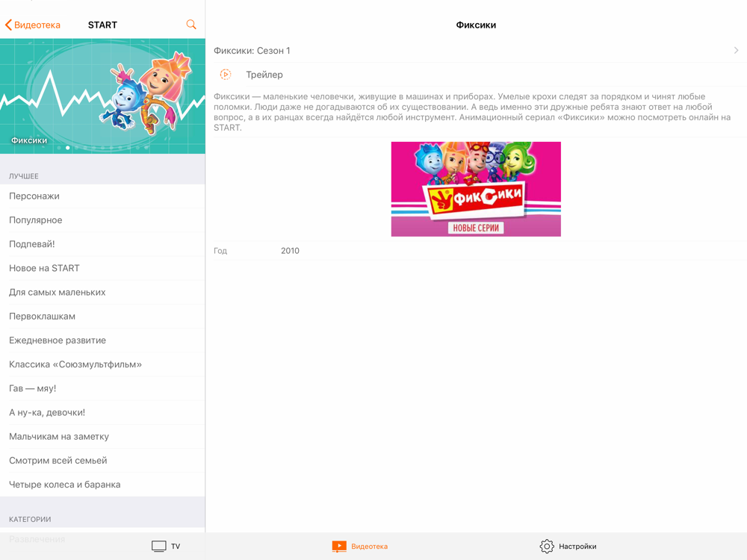The height and width of the screenshot is (560, 747).
Task: Choose Подпевай! from the list
Action: (102, 244)
